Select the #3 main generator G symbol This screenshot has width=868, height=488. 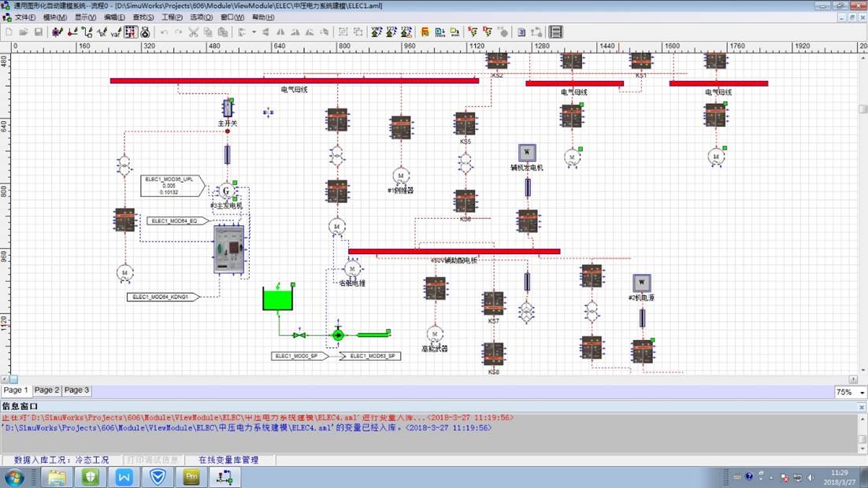pyautogui.click(x=226, y=190)
